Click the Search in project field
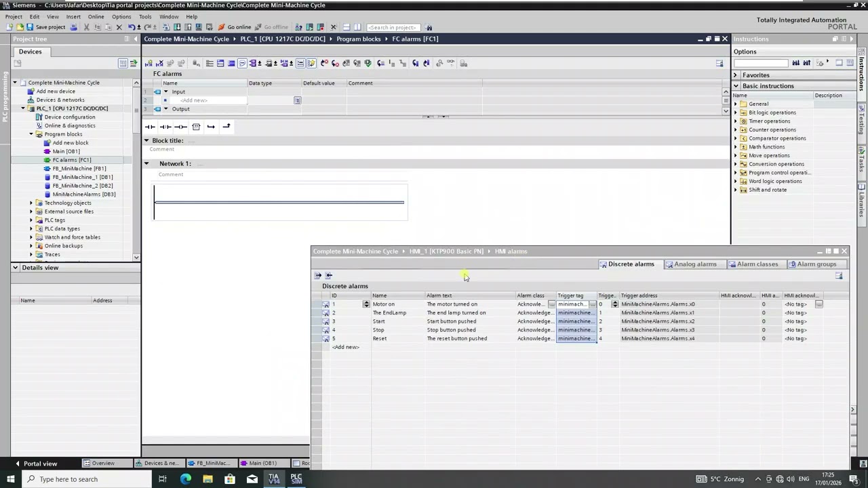 393,27
